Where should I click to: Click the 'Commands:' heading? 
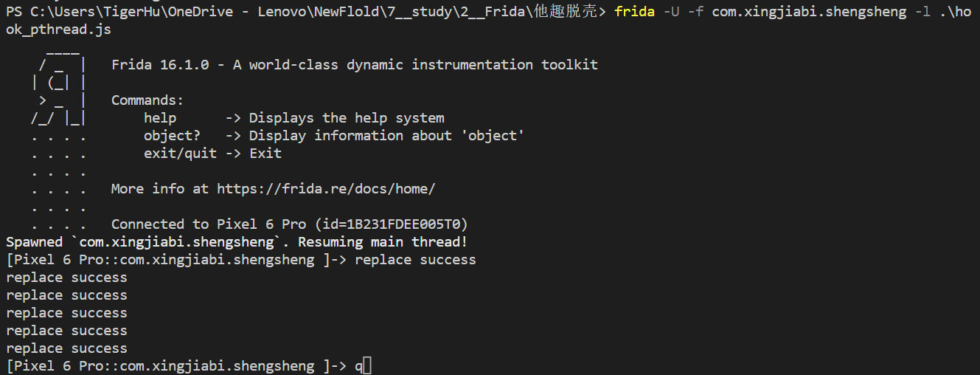point(147,100)
